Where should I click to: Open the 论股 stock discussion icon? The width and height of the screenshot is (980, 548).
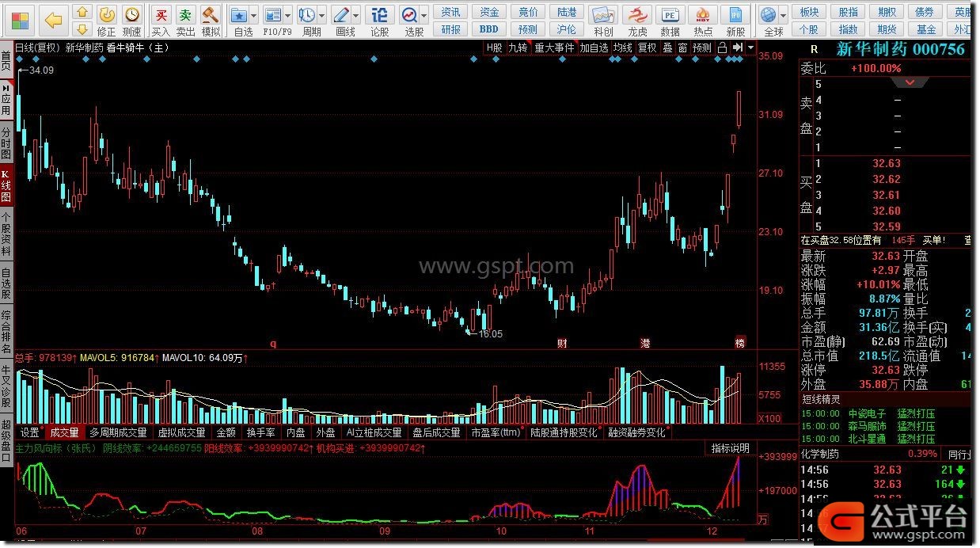coord(380,20)
